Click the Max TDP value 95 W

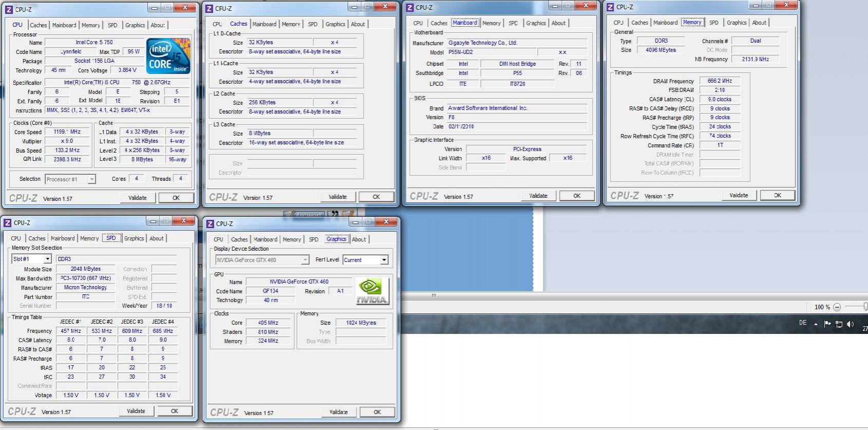pyautogui.click(x=134, y=52)
